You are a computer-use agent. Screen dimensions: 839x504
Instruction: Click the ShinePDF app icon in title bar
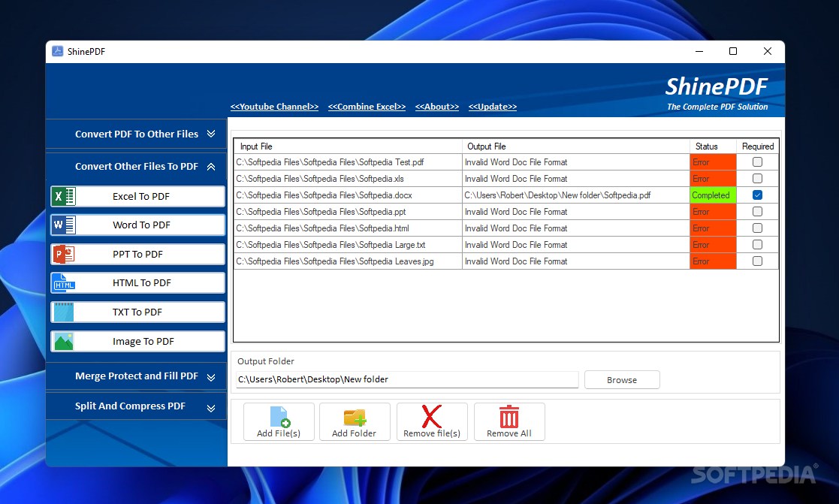click(57, 51)
